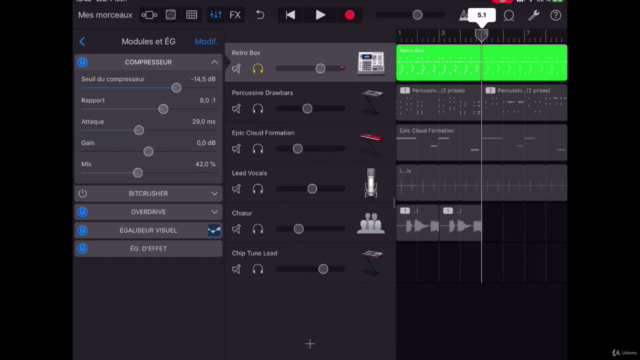Select the Lead Vocals microphone icon

[x=371, y=183]
